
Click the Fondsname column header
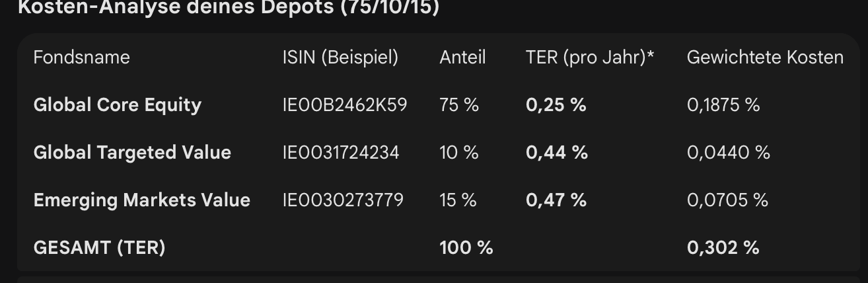pyautogui.click(x=81, y=58)
